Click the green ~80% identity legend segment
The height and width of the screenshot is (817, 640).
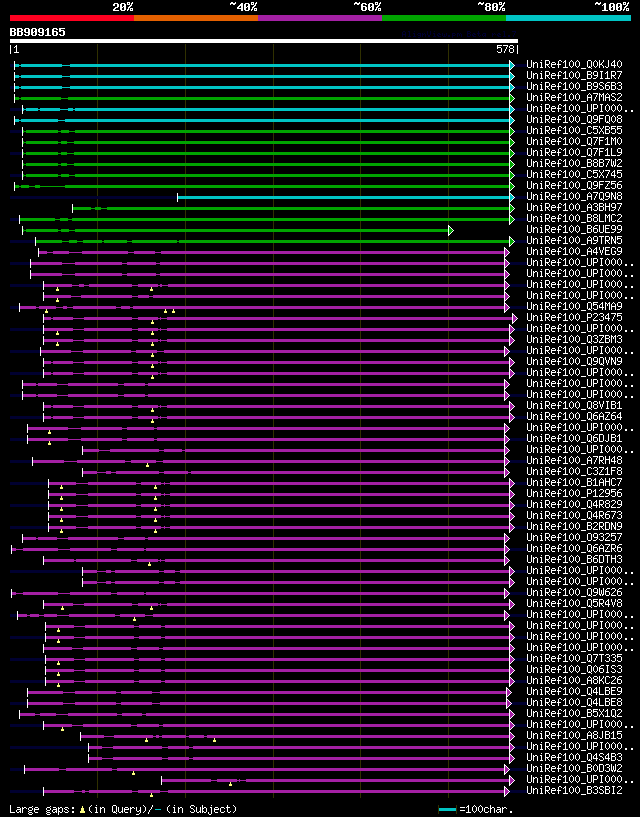point(444,18)
